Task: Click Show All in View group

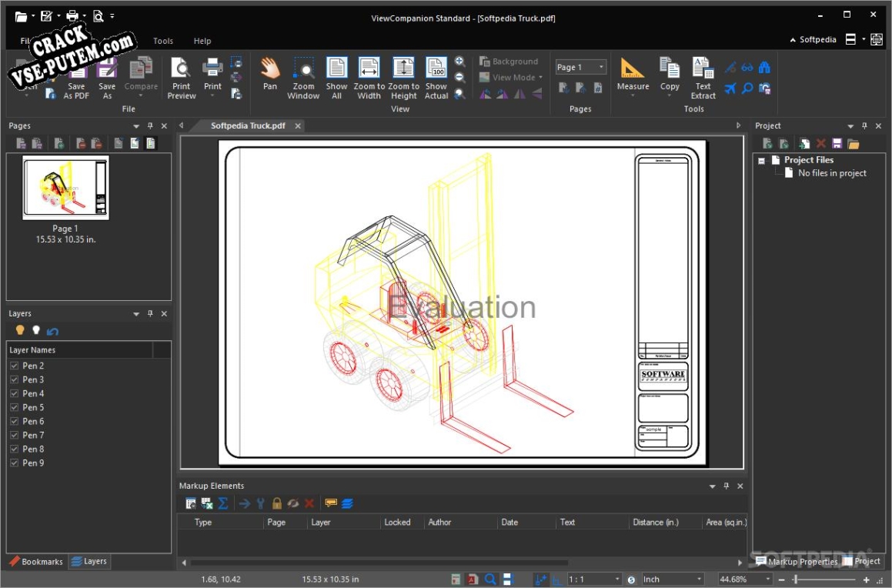Action: (x=336, y=78)
